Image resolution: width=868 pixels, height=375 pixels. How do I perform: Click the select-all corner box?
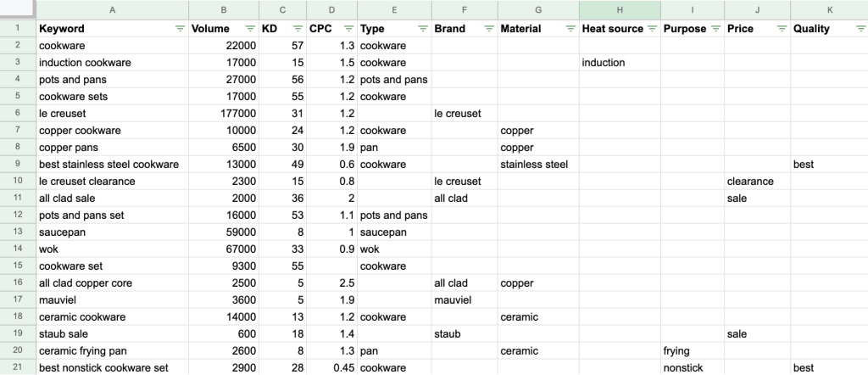16,9
